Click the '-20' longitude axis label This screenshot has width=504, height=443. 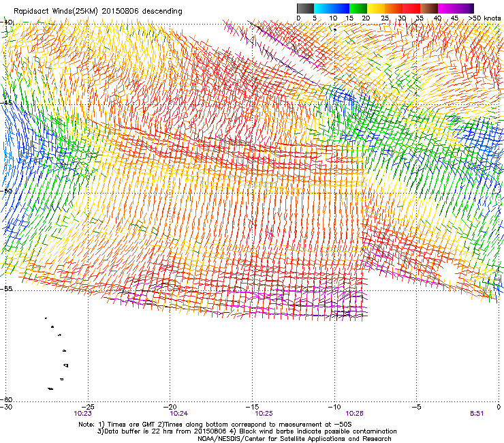coord(170,408)
